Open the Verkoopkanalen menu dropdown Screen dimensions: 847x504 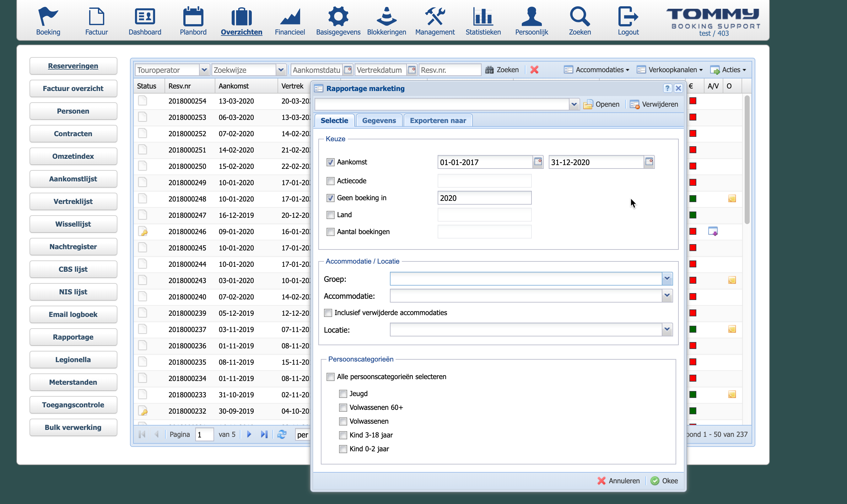tap(669, 70)
